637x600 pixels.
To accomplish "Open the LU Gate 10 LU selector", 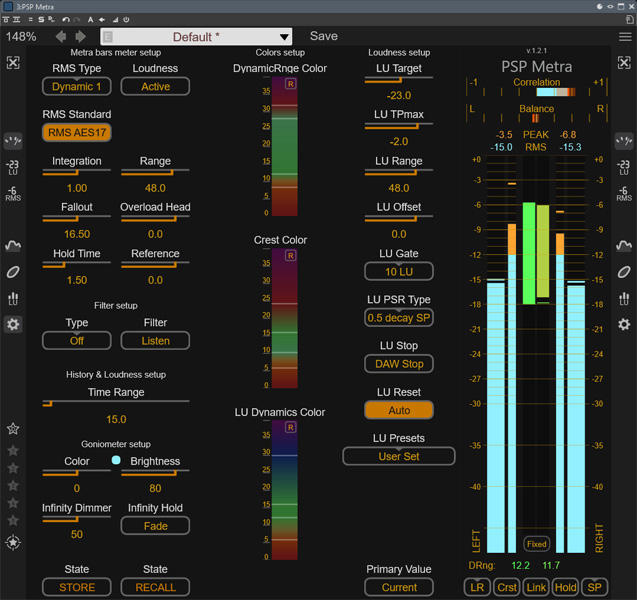I will click(399, 271).
